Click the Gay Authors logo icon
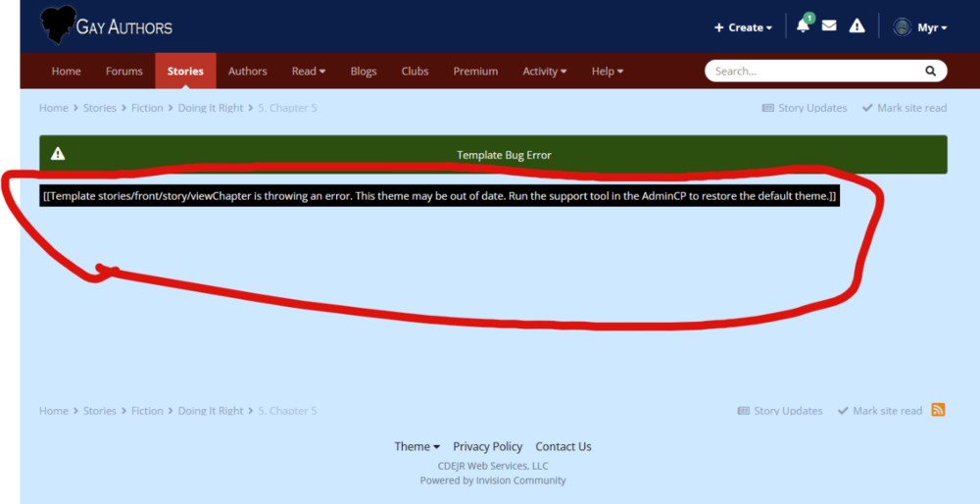 click(x=58, y=25)
